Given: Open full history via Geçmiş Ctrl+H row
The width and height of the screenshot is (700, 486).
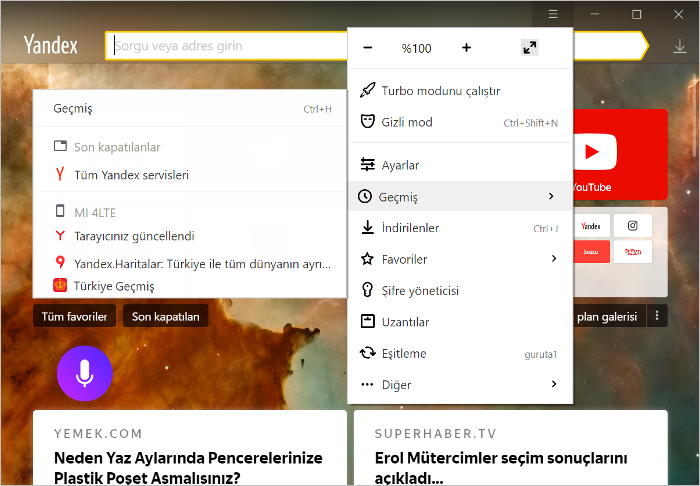Looking at the screenshot, I should click(190, 108).
